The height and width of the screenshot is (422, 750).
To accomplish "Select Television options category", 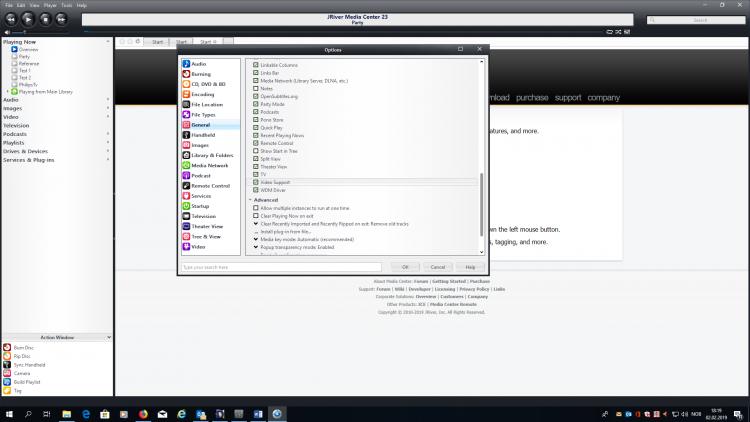I will [x=203, y=216].
